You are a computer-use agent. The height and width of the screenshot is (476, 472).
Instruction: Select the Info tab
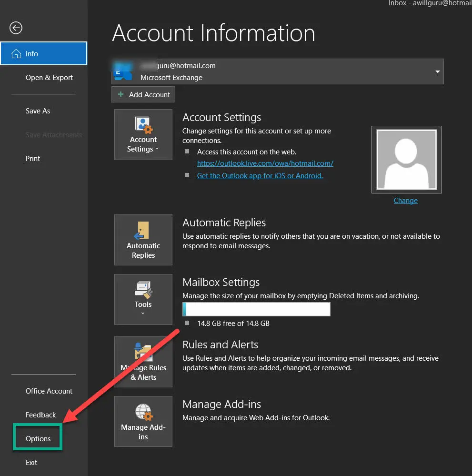pos(44,53)
